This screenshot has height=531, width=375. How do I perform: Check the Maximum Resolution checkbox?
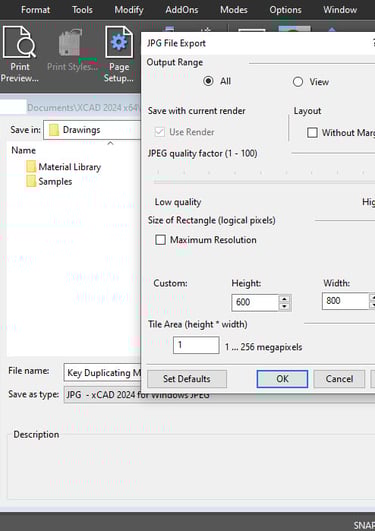click(x=160, y=240)
